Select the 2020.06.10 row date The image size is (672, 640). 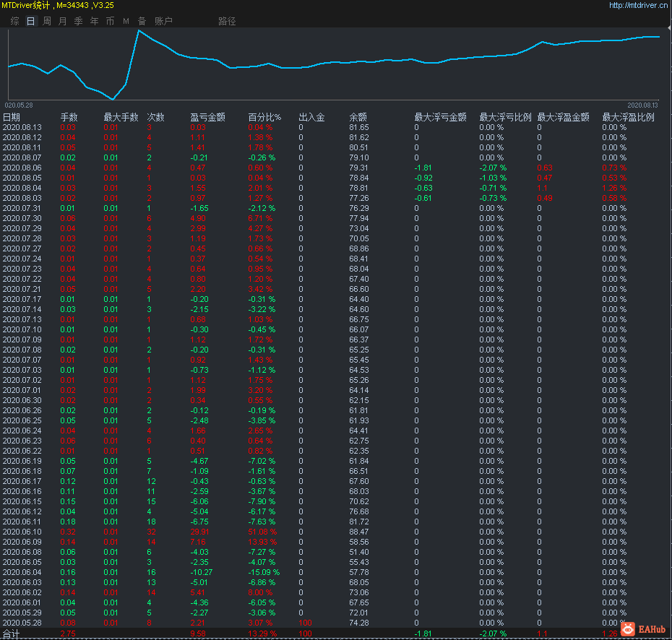pyautogui.click(x=22, y=532)
